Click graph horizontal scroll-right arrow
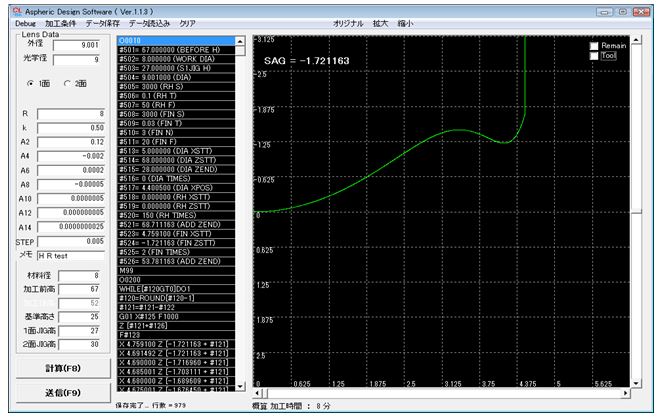This screenshot has height=419, width=657. (x=626, y=393)
